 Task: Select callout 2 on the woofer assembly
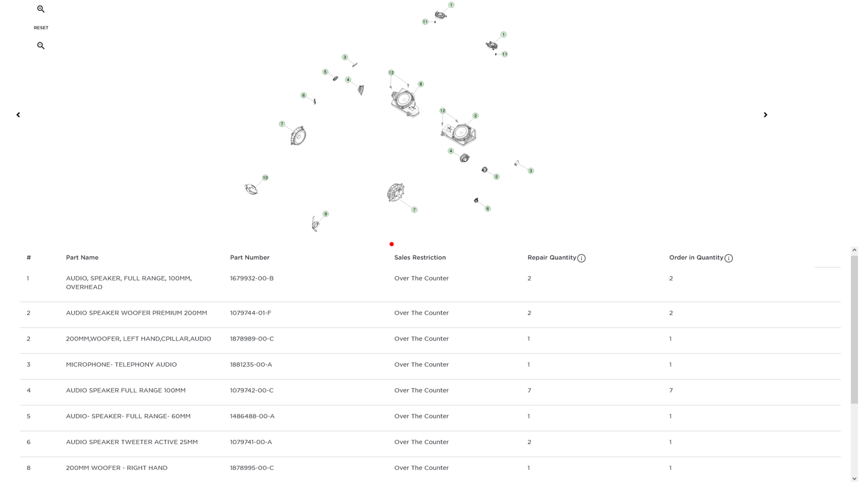475,116
